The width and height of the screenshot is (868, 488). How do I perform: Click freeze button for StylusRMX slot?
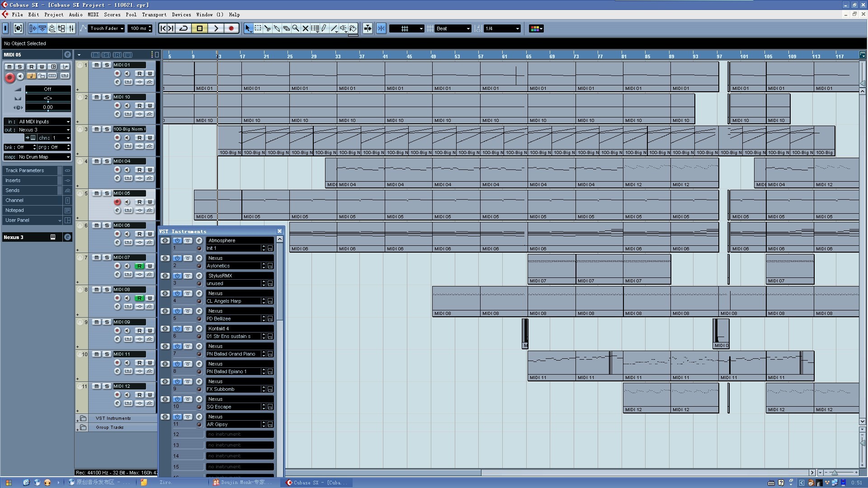click(165, 276)
